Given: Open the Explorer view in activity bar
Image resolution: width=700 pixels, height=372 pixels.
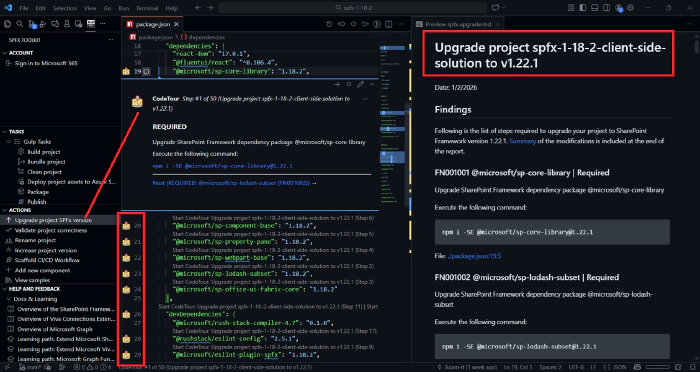Looking at the screenshot, I should click(8, 24).
